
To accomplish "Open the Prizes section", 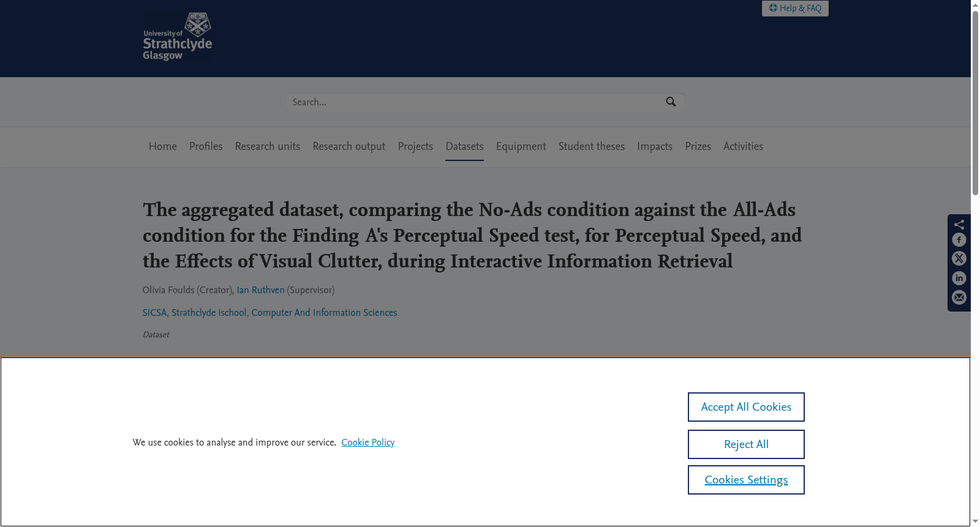I will click(698, 146).
